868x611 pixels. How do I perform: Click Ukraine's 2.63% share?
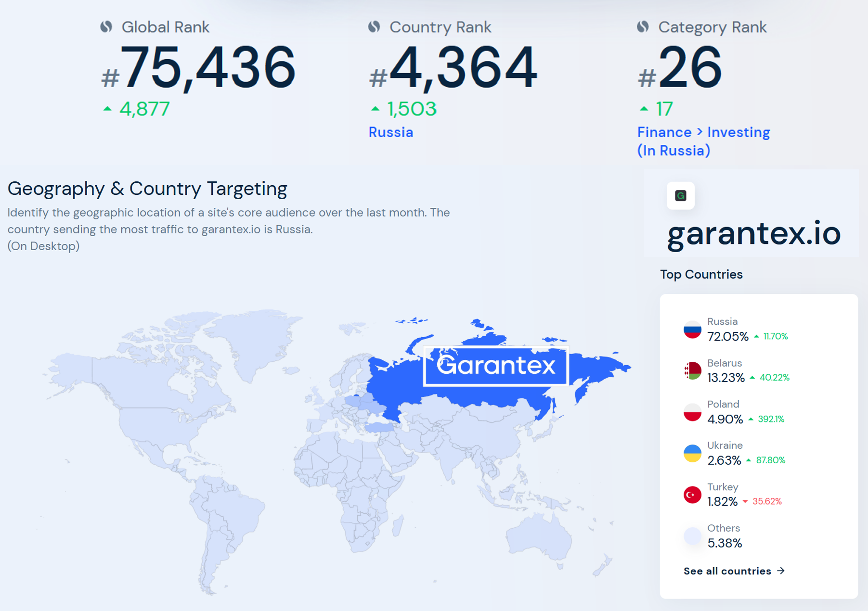pos(724,460)
